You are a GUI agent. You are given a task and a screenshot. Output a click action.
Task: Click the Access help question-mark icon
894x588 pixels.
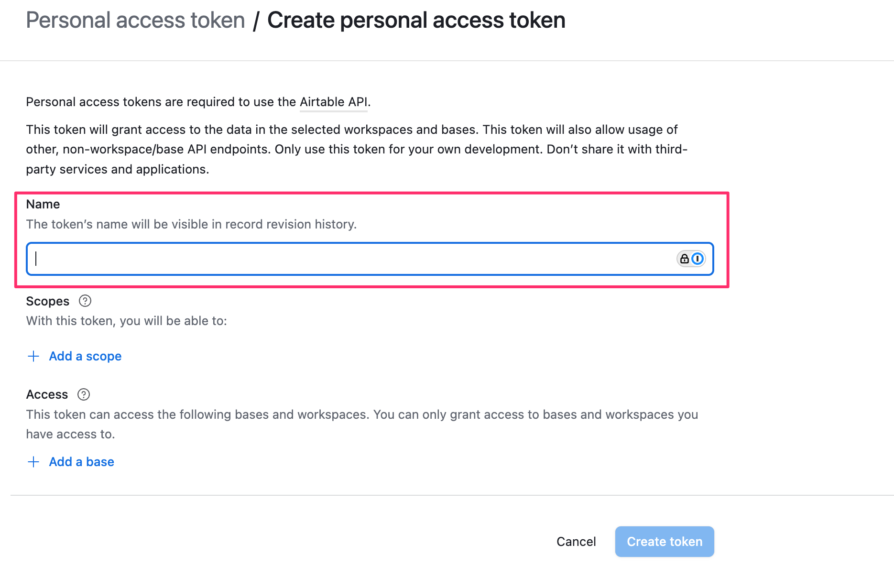coord(84,394)
